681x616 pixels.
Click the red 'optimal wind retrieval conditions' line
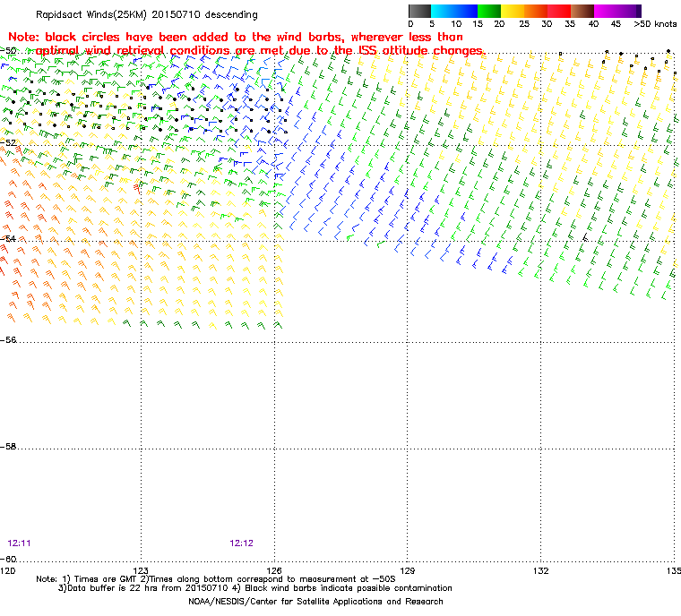click(260, 50)
